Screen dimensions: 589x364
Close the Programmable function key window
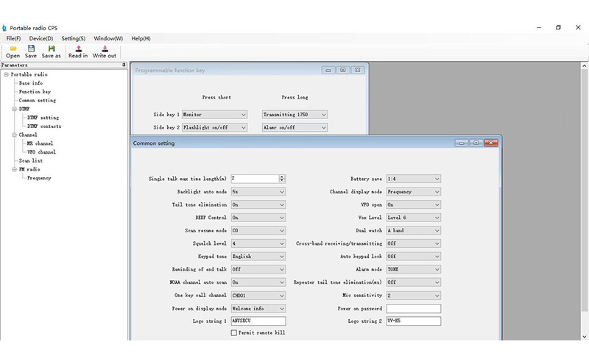(358, 70)
